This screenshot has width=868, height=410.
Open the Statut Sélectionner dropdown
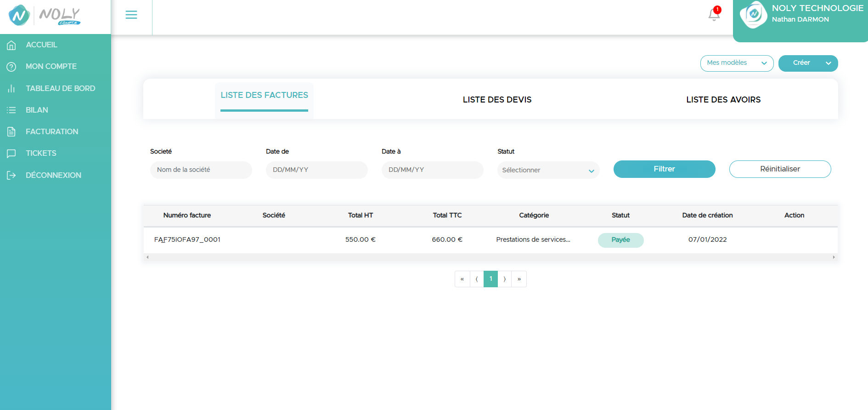click(548, 170)
